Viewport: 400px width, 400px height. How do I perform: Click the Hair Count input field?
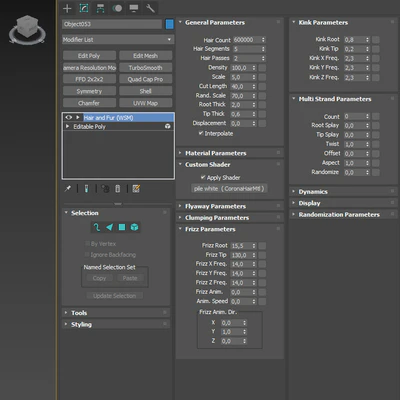247,40
